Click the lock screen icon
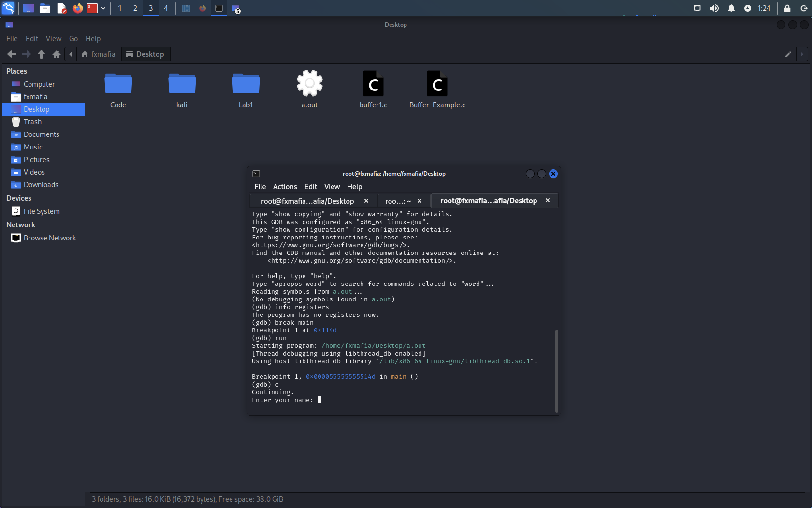 787,8
